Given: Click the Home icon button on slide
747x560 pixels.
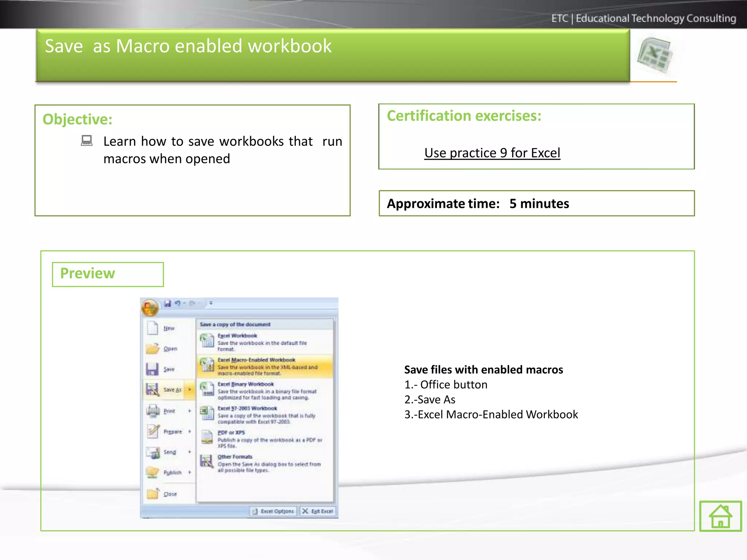Looking at the screenshot, I should pyautogui.click(x=720, y=516).
